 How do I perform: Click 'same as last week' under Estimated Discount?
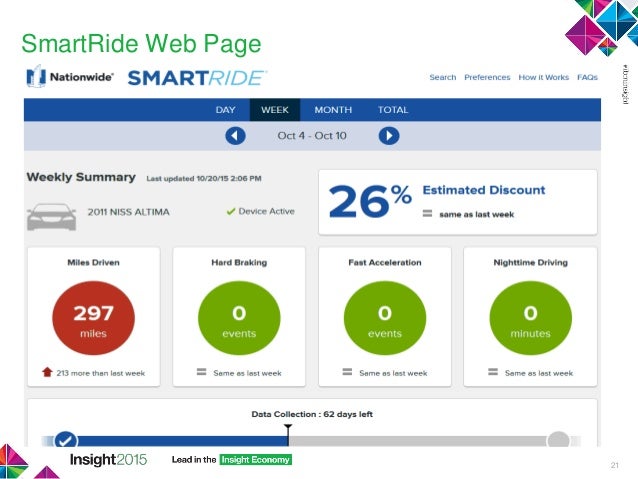click(x=476, y=214)
